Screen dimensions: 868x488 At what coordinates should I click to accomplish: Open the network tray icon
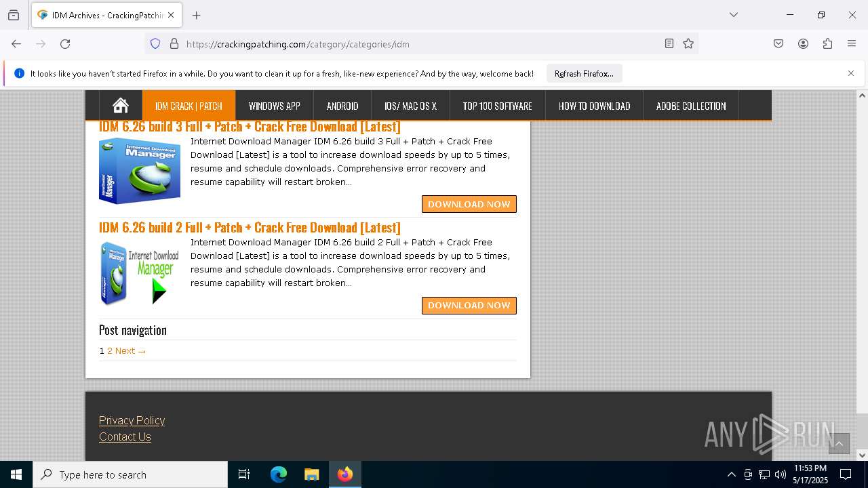764,474
